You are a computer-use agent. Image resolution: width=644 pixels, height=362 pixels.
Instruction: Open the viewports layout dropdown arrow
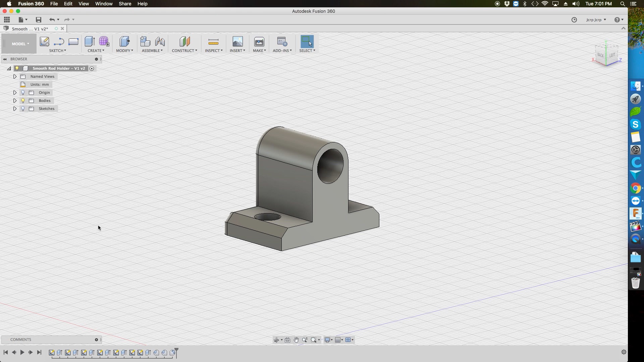point(353,340)
